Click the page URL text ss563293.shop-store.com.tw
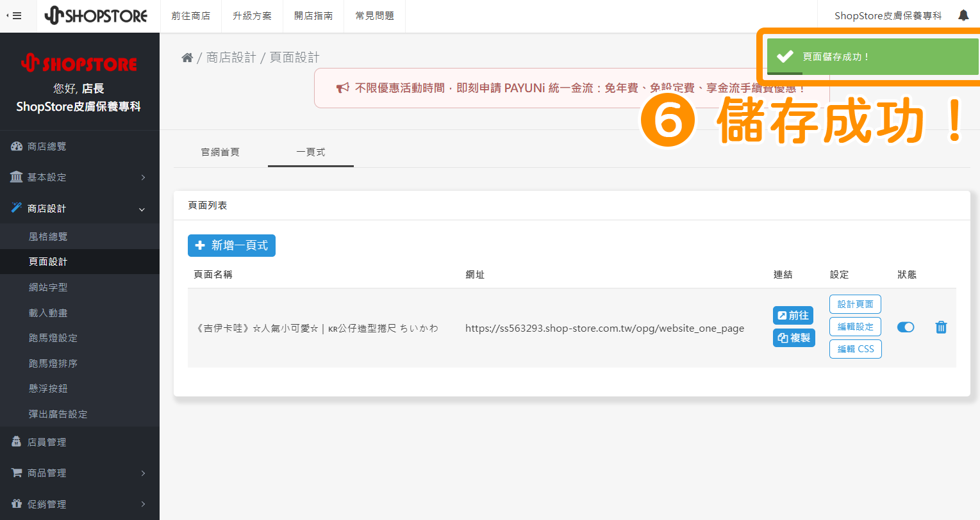Image resolution: width=980 pixels, height=520 pixels. click(604, 328)
